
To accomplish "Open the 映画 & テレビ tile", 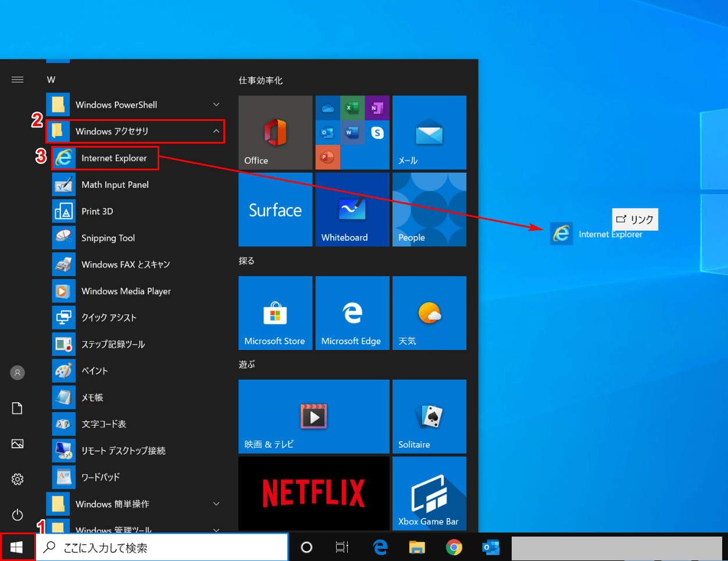I will tap(314, 416).
